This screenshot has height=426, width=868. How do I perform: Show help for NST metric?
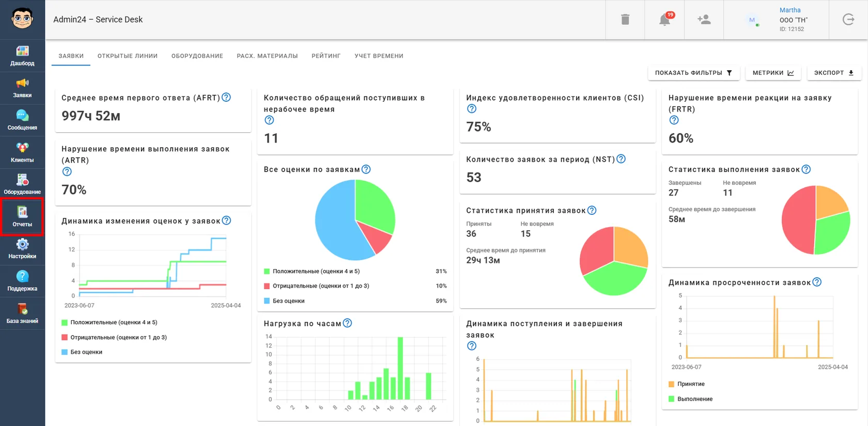tap(622, 159)
